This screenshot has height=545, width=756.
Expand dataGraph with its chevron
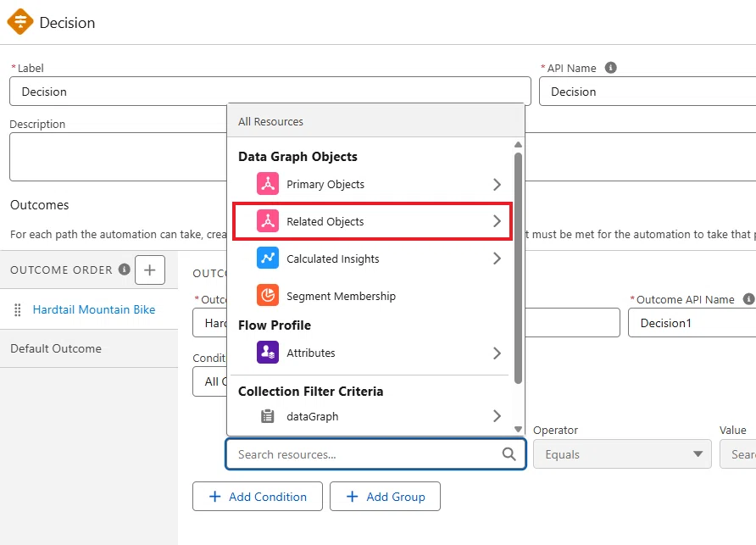[x=498, y=416]
